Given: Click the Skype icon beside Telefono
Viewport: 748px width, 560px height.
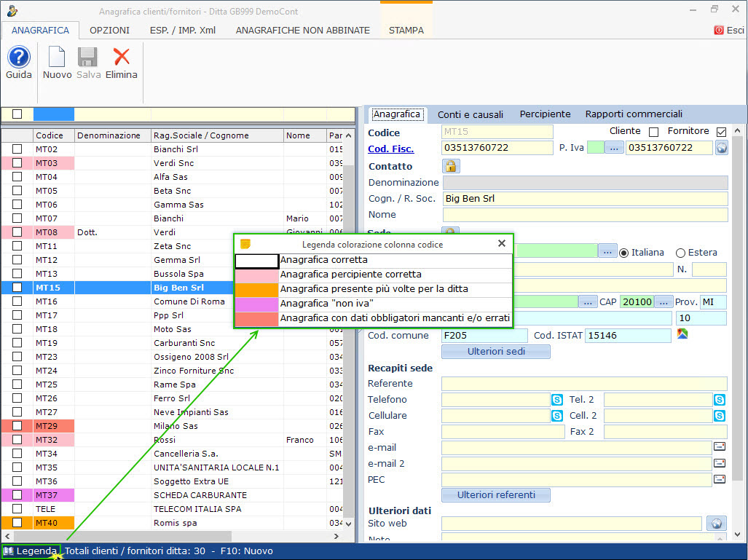Looking at the screenshot, I should coord(557,399).
